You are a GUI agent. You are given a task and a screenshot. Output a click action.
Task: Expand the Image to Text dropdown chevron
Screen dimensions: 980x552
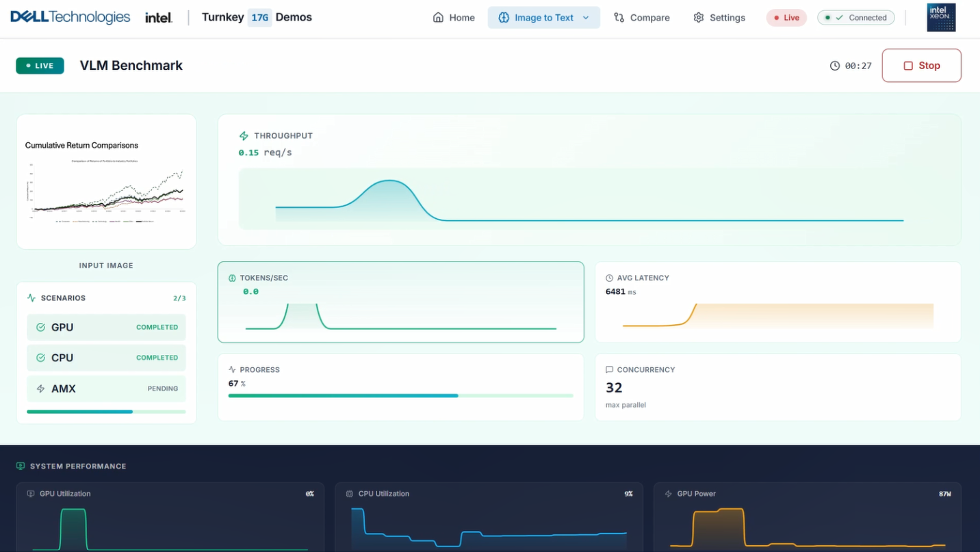[586, 18]
